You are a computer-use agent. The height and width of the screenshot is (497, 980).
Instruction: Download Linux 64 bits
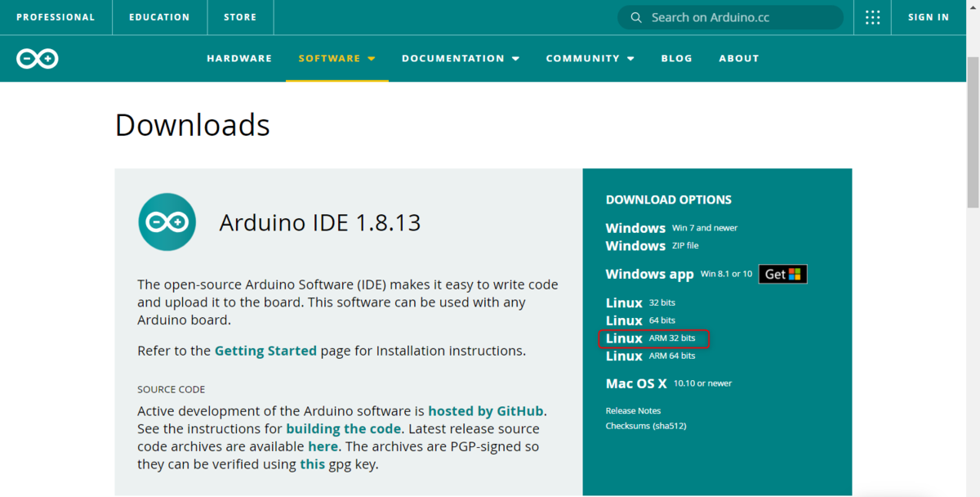(x=640, y=320)
